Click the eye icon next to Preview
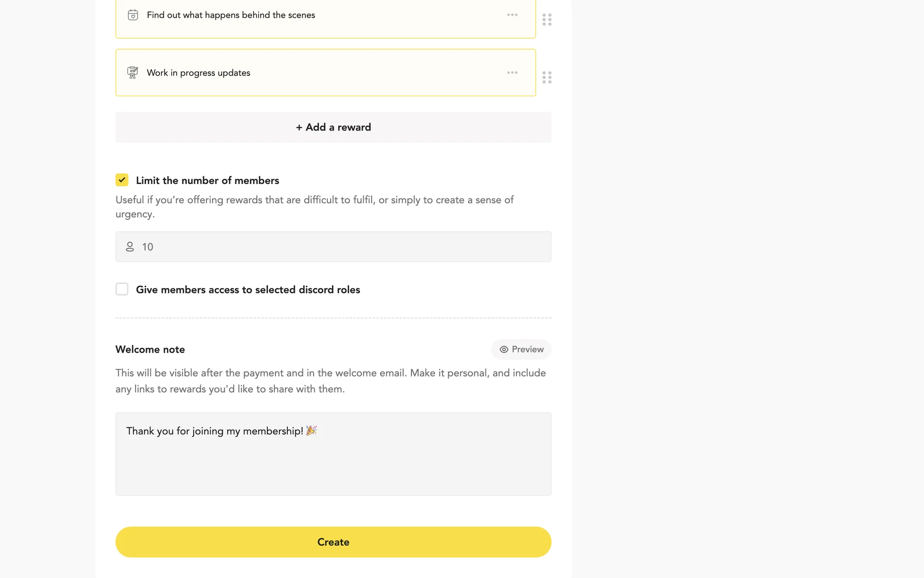This screenshot has height=578, width=924. (504, 349)
